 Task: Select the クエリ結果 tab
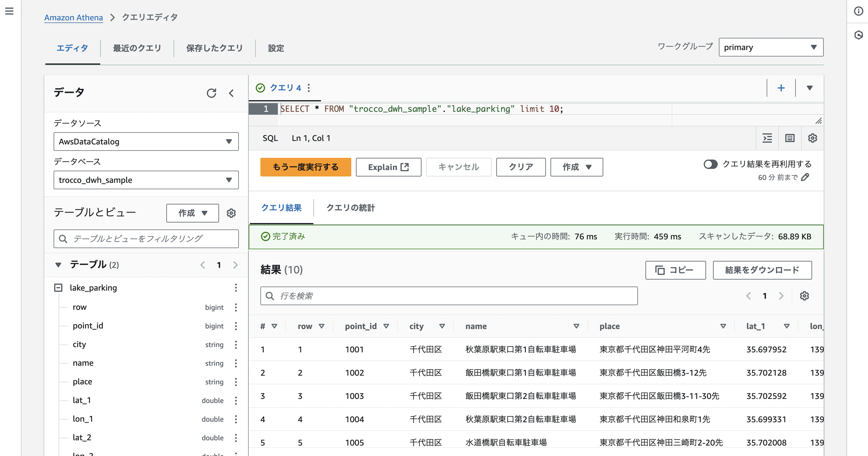coord(281,208)
